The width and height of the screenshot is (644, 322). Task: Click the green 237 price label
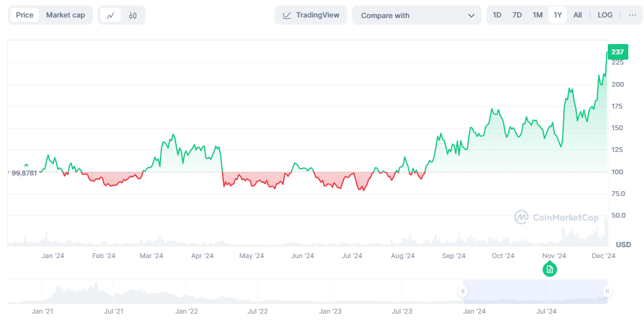[617, 52]
